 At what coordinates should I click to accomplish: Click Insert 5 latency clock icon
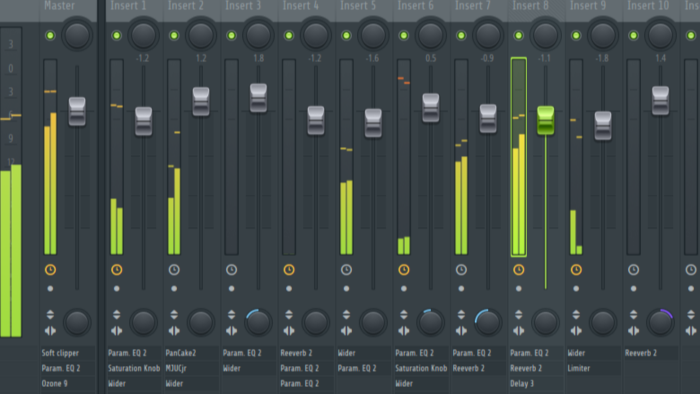(x=346, y=270)
